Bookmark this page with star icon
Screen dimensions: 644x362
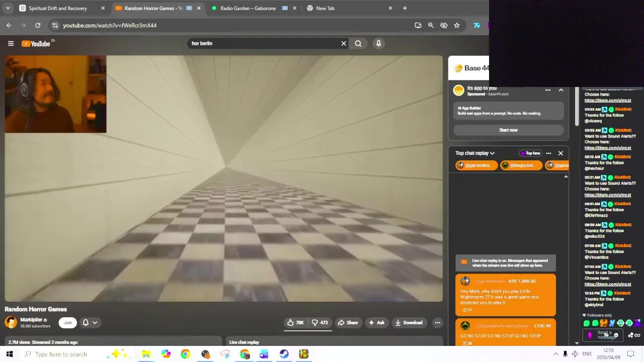(x=457, y=25)
